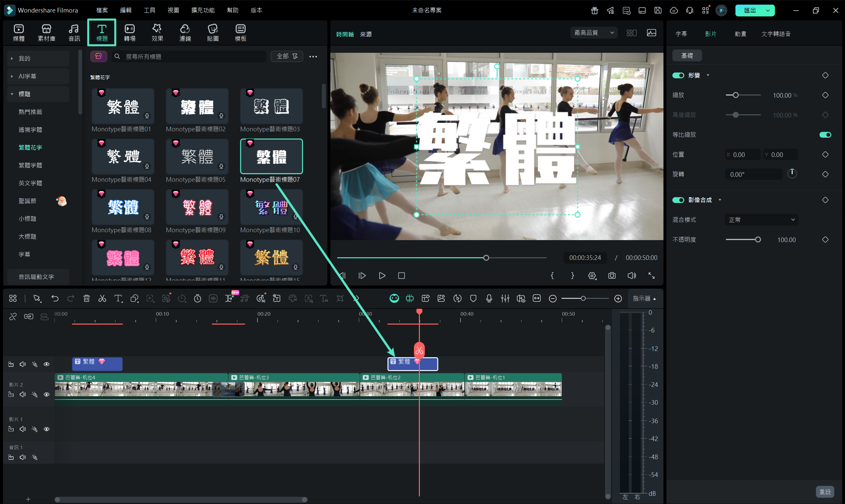Select the Text tool in timeline toolbar
This screenshot has height=504, width=845.
pos(118,299)
